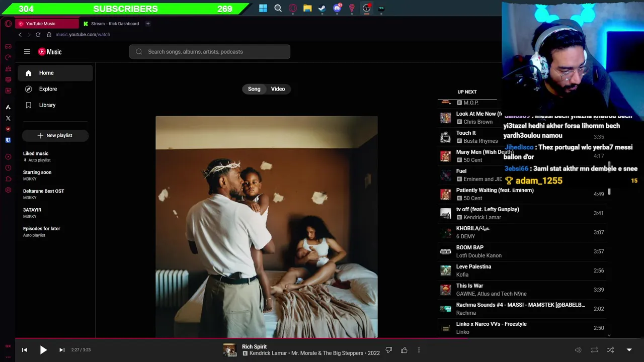Open Opera menu logo at top-left
Viewport: 644px width, 362px height.
(x=8, y=24)
